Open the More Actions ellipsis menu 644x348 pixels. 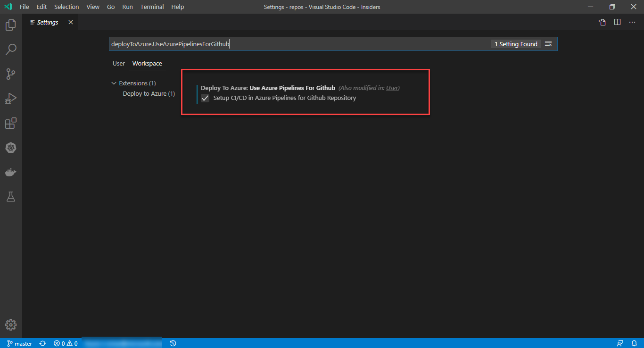(632, 22)
